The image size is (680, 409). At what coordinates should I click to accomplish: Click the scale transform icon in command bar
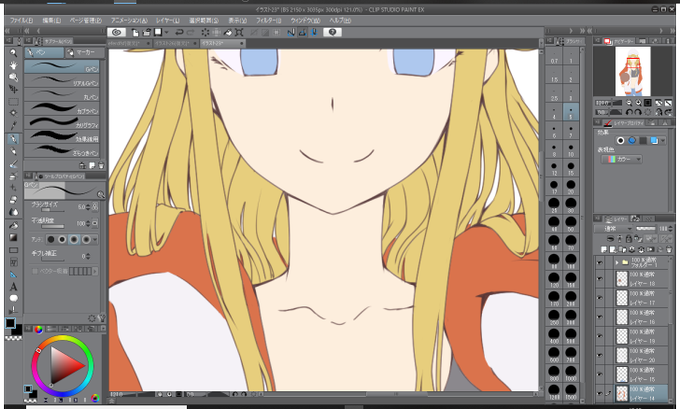click(239, 32)
